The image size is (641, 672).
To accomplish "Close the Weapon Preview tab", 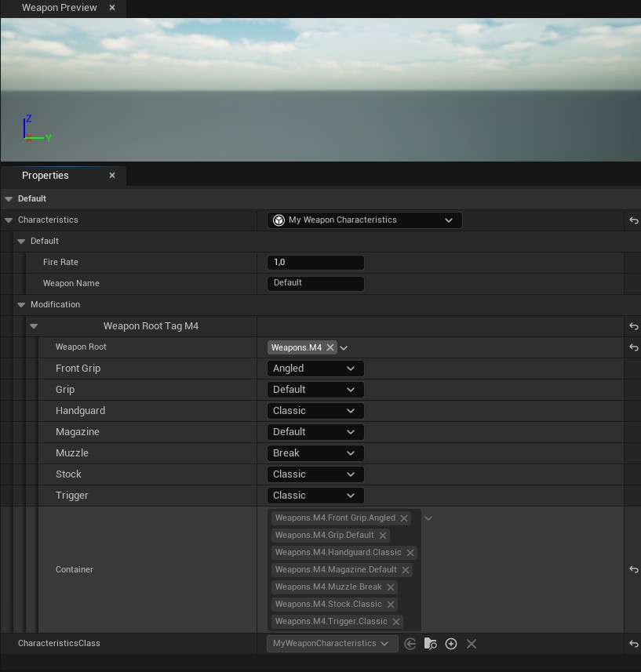I will (x=112, y=8).
